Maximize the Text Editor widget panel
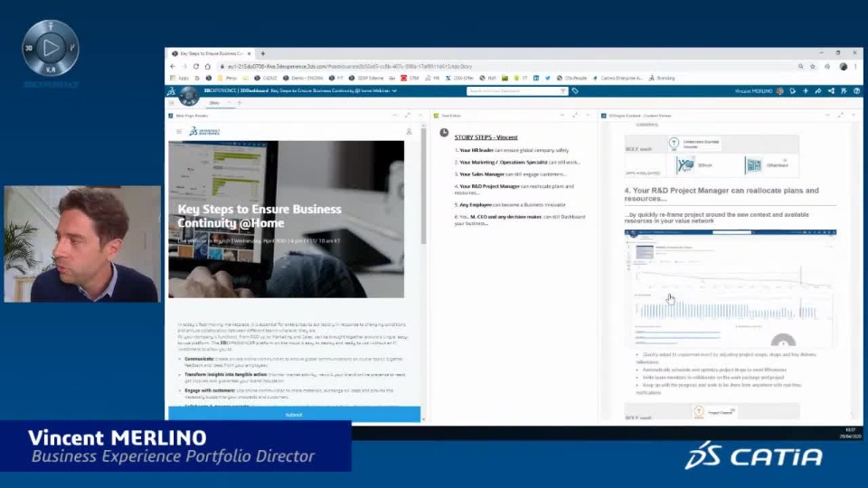This screenshot has width=868, height=488. point(575,115)
